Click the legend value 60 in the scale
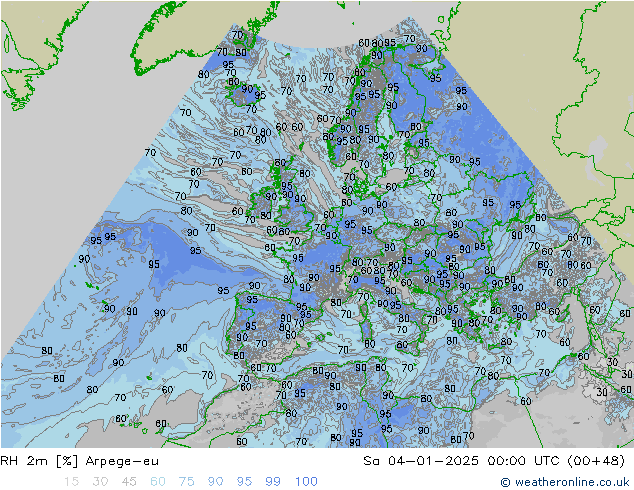This screenshot has width=634, height=490. tap(158, 482)
